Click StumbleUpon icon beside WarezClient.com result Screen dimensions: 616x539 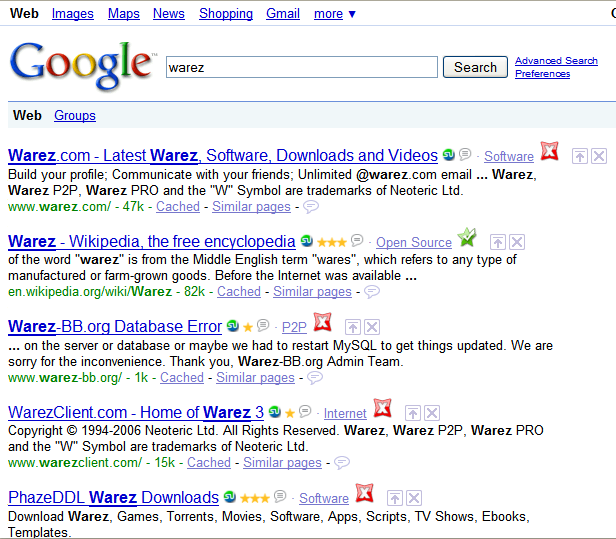click(275, 411)
